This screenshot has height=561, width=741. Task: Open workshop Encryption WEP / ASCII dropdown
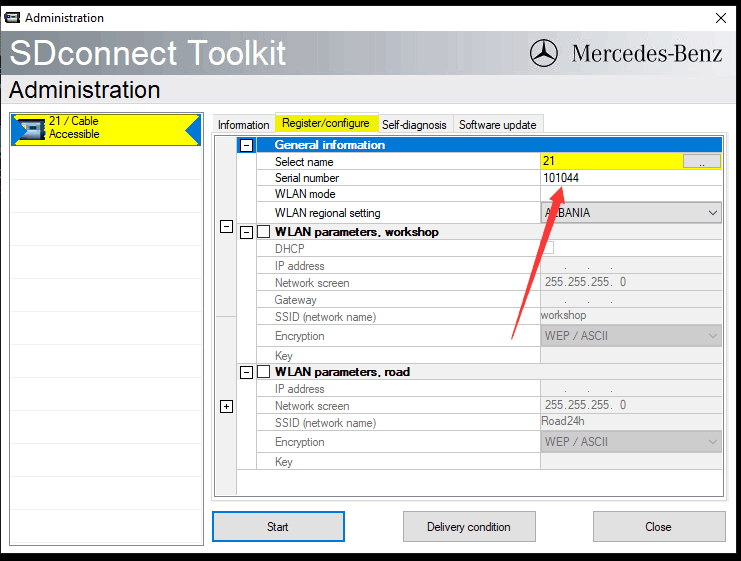click(630, 336)
